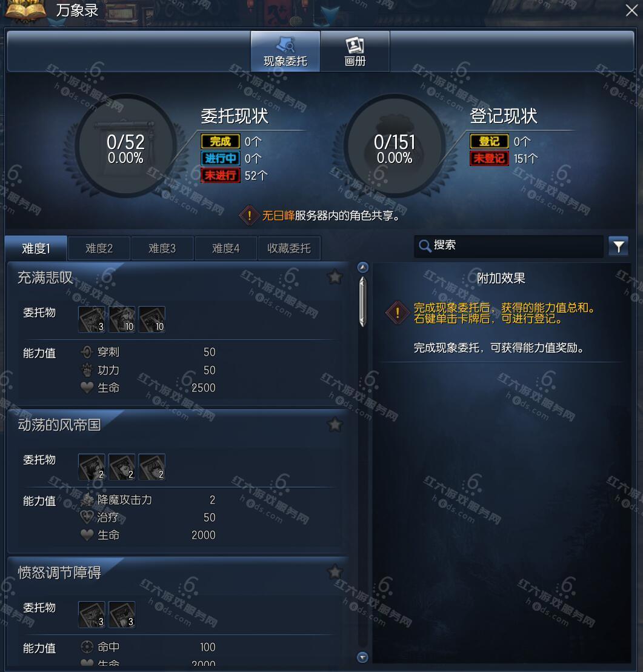Click third card in 动荡的风帝国 commission
Screen dimensions: 643x672
coord(152,467)
